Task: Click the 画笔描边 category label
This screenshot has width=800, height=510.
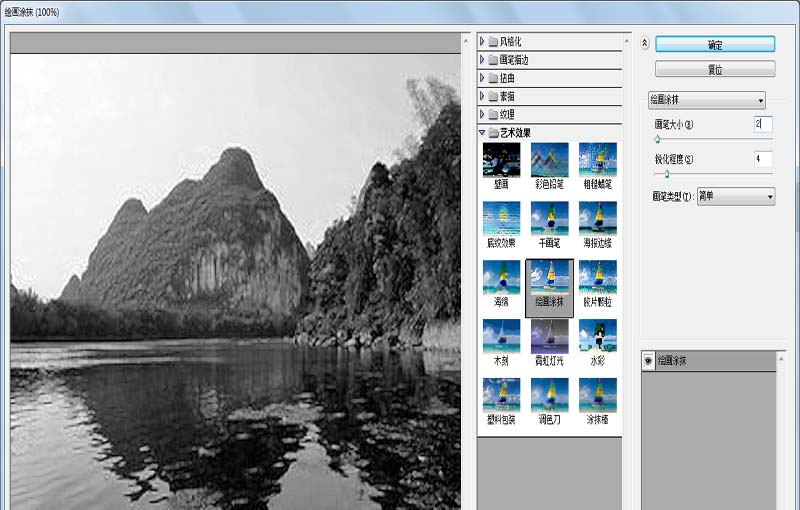Action: [x=514, y=60]
